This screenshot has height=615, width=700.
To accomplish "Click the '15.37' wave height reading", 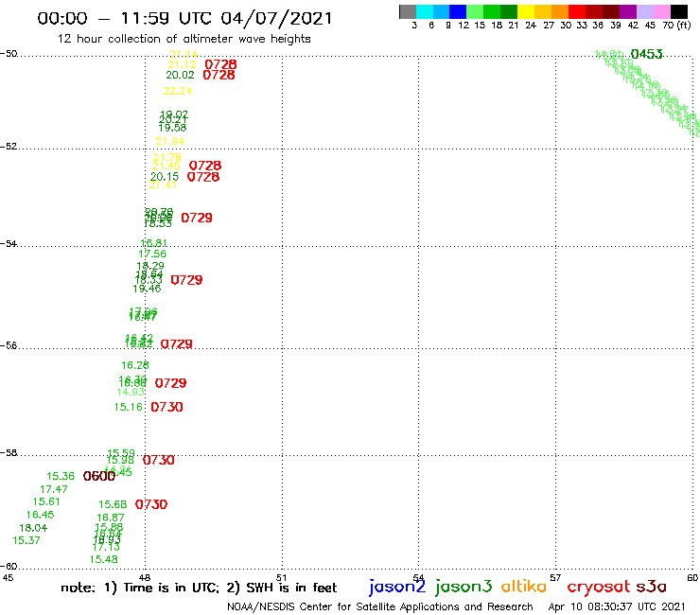I will pyautogui.click(x=26, y=540).
